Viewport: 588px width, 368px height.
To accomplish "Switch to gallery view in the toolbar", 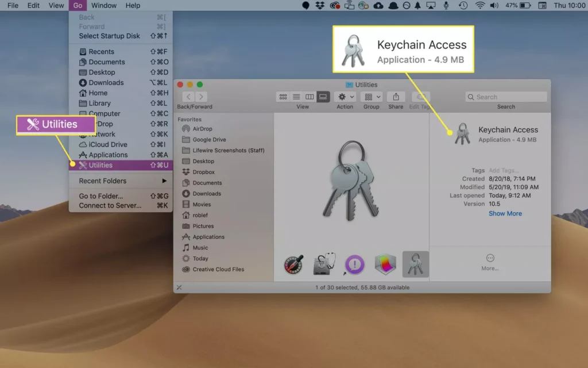I will pos(322,97).
